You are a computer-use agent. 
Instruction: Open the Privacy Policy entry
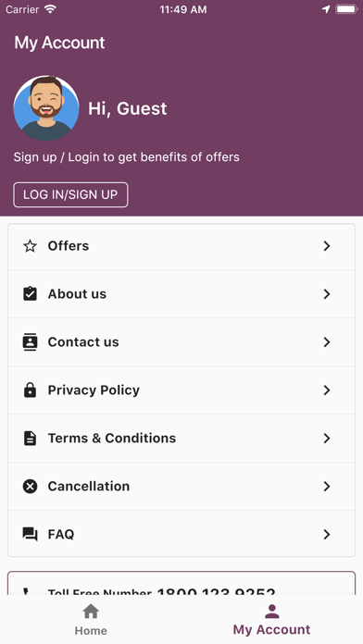tap(181, 390)
